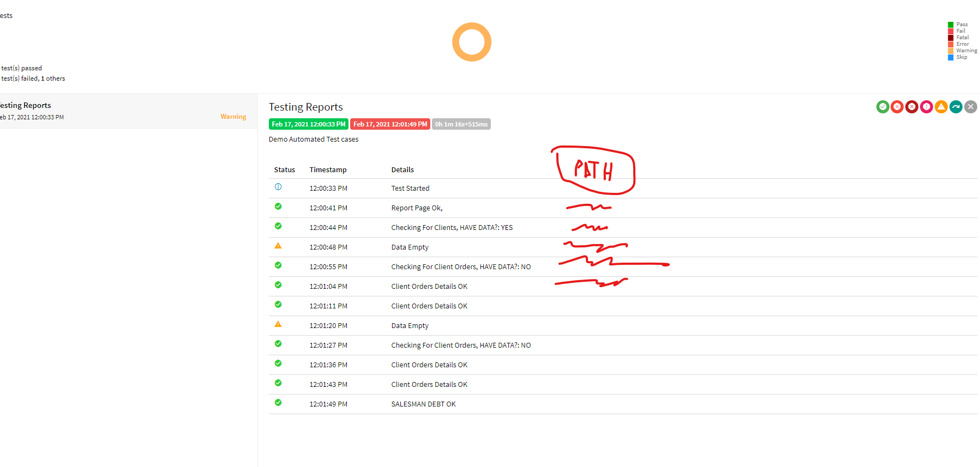Screen dimensions: 980x467
Task: Toggle Warning legend entry
Action: (963, 51)
